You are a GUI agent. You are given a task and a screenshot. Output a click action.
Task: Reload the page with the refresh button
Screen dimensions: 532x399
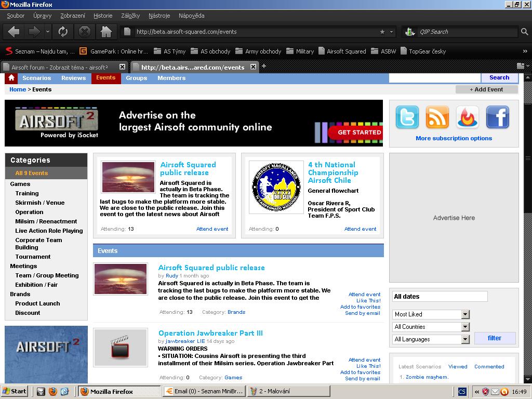pos(63,32)
